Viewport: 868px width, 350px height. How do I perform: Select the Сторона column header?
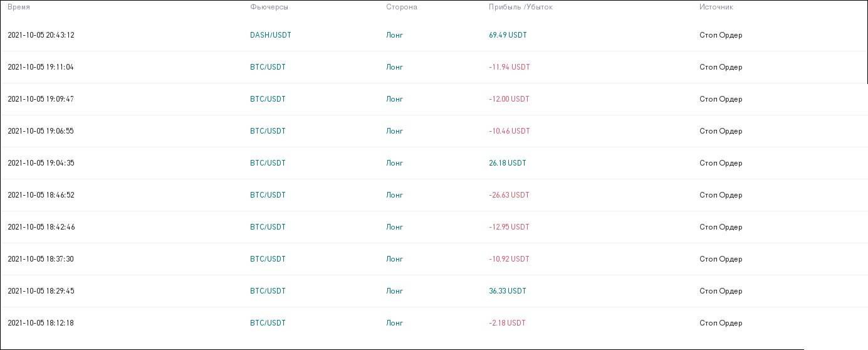tap(401, 7)
